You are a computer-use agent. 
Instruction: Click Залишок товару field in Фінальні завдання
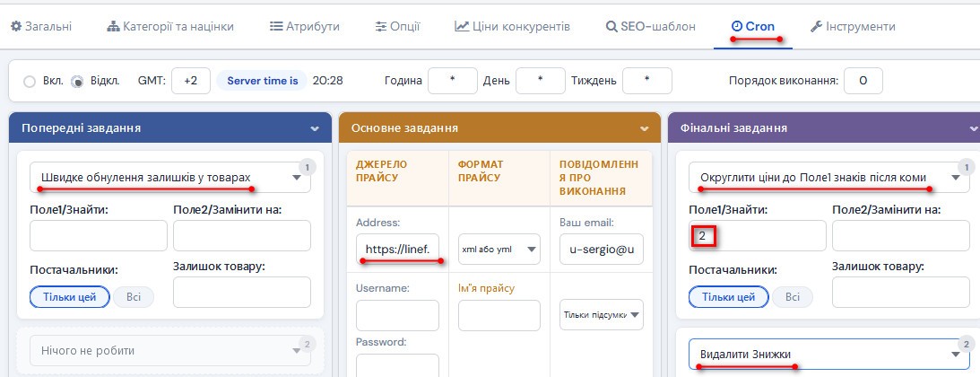point(900,292)
